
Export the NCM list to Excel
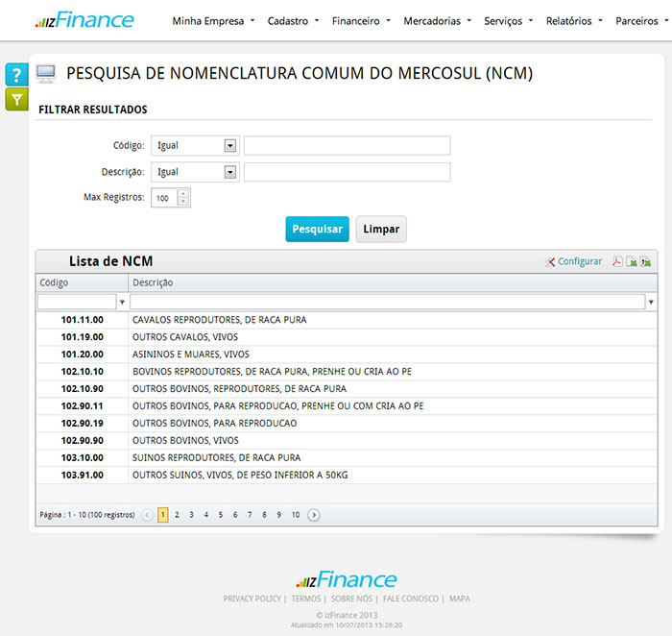click(632, 261)
